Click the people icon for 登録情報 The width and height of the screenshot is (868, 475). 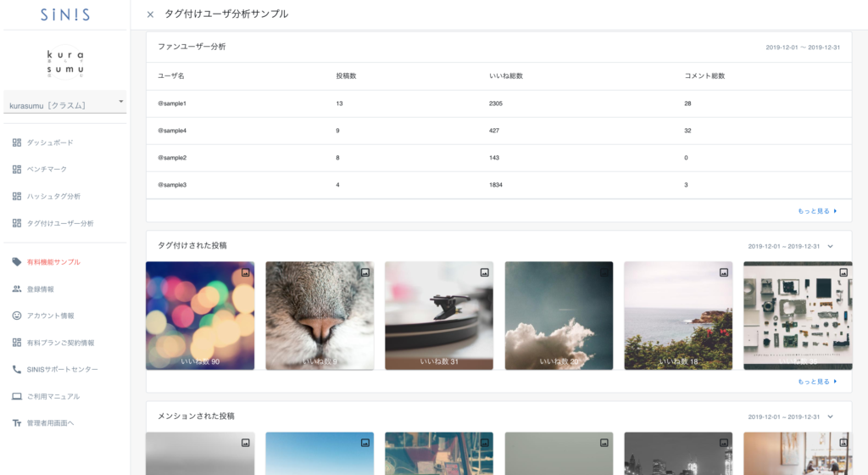point(17,288)
